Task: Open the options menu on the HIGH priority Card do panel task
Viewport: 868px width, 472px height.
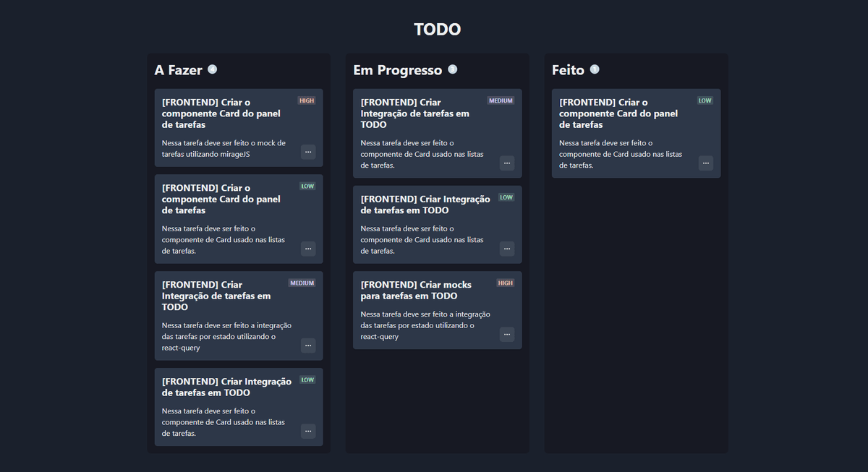Action: click(308, 152)
